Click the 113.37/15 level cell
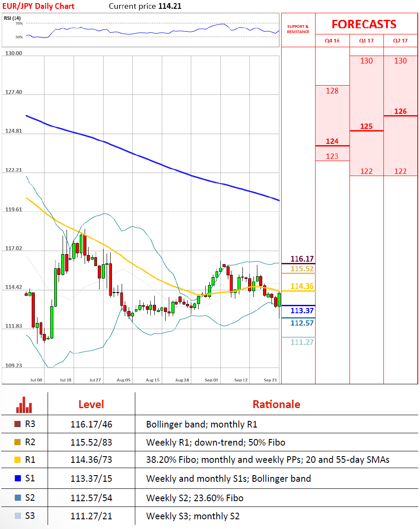The width and height of the screenshot is (420, 529). [x=91, y=478]
